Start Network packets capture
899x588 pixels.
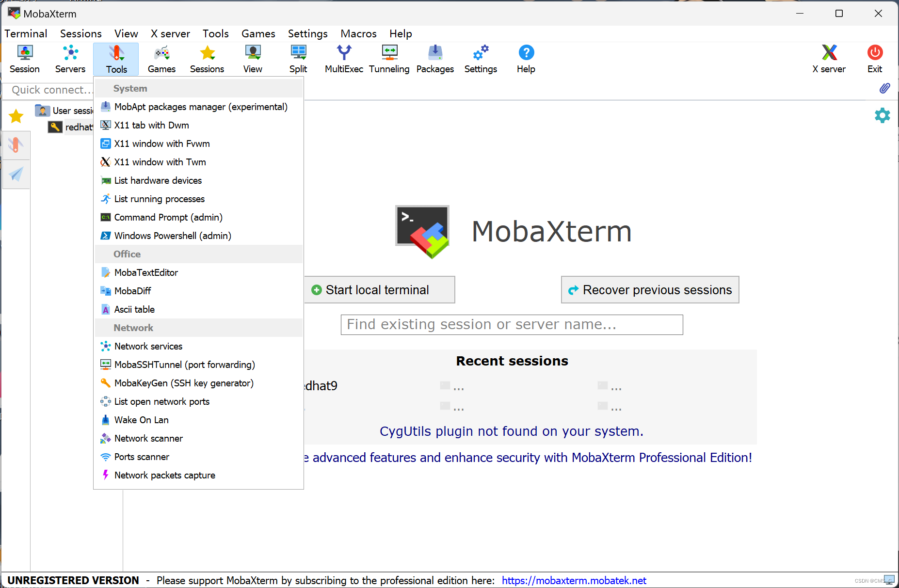[x=199, y=475]
